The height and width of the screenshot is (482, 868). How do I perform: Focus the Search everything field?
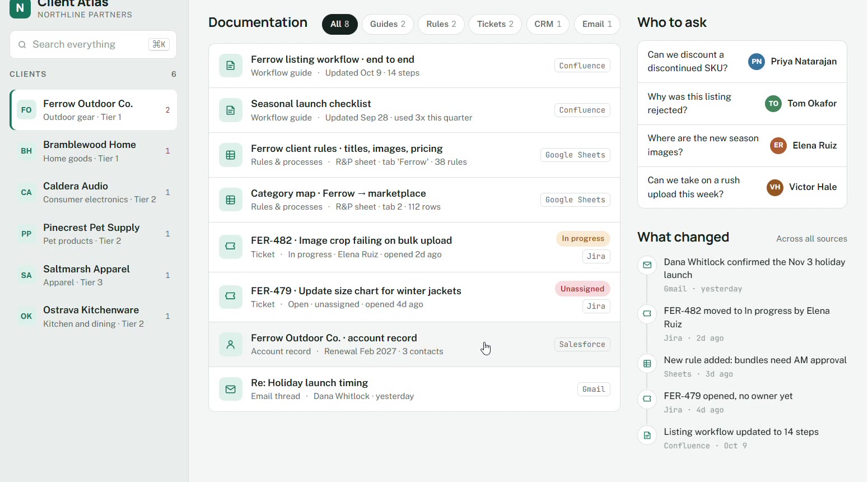point(93,45)
